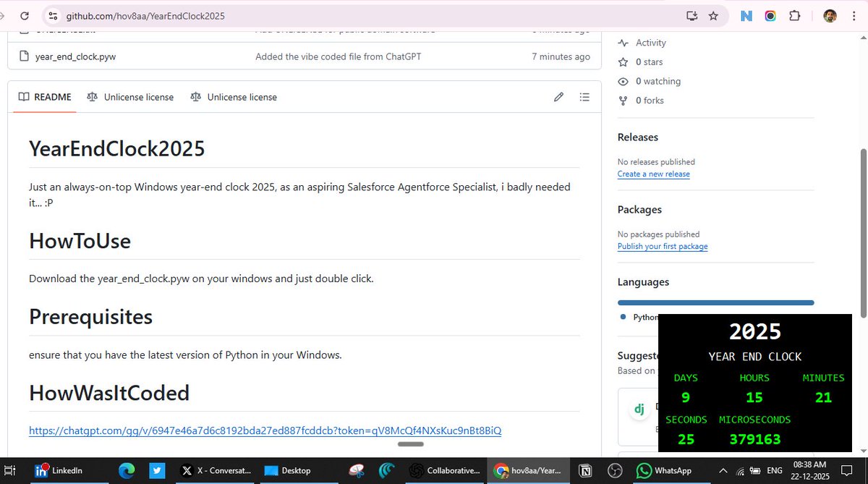Screen dimensions: 868x484
Task: Edit the README with the pencil icon
Action: pyautogui.click(x=558, y=97)
